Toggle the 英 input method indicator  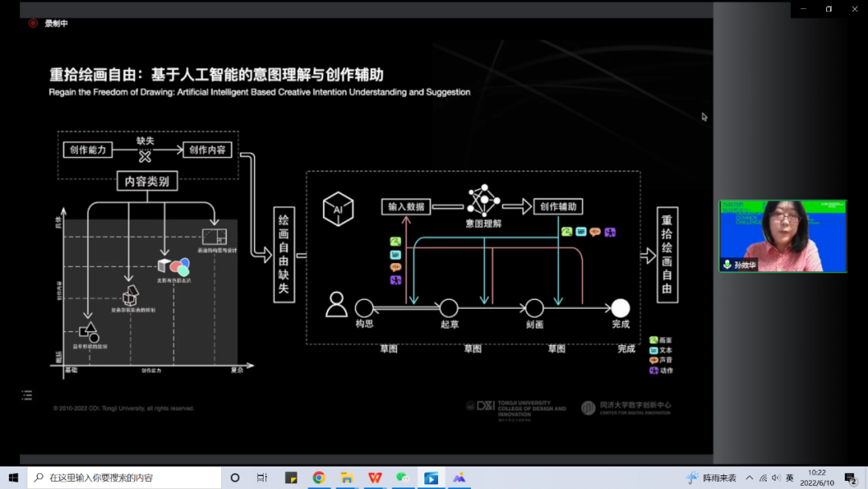click(x=789, y=478)
